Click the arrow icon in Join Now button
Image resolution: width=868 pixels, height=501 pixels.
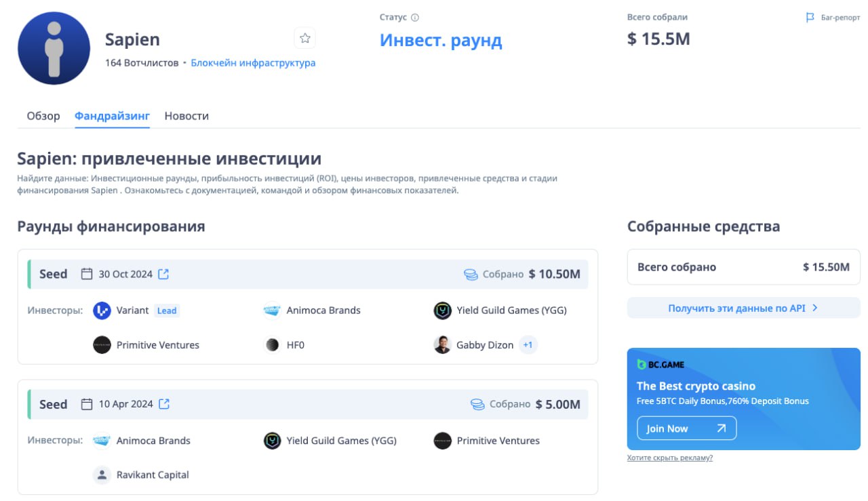(721, 428)
